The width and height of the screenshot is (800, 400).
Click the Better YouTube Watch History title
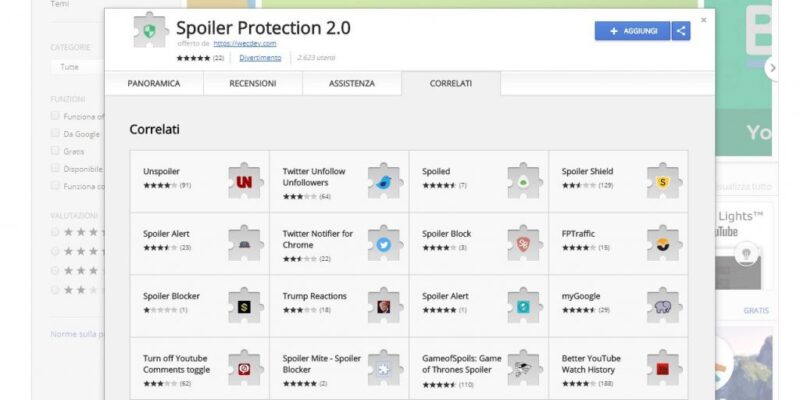pyautogui.click(x=591, y=364)
